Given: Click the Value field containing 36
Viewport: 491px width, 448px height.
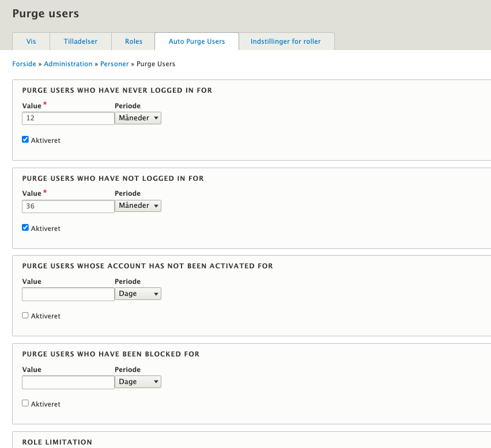Looking at the screenshot, I should (68, 206).
